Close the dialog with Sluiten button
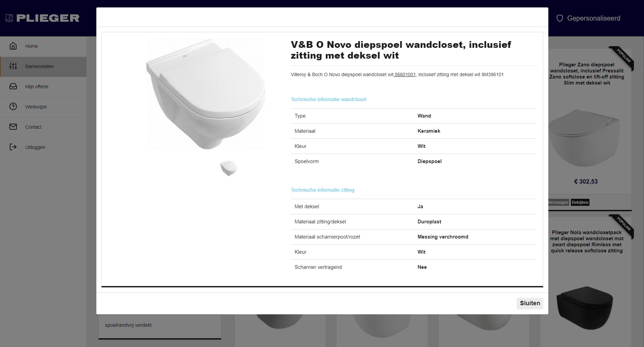 coord(529,303)
